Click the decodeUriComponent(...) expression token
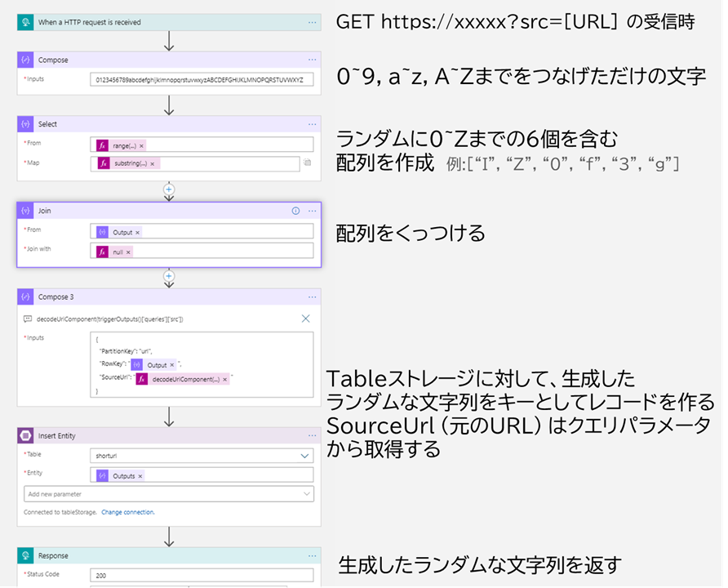 [183, 380]
